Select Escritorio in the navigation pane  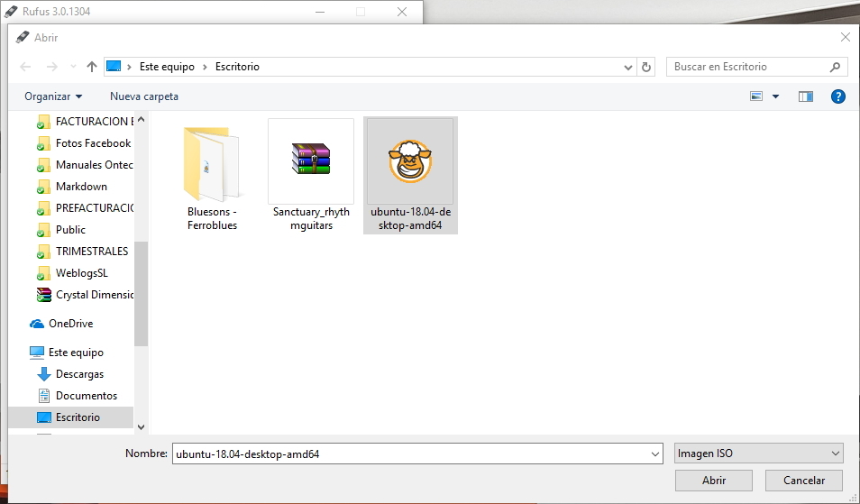coord(70,417)
